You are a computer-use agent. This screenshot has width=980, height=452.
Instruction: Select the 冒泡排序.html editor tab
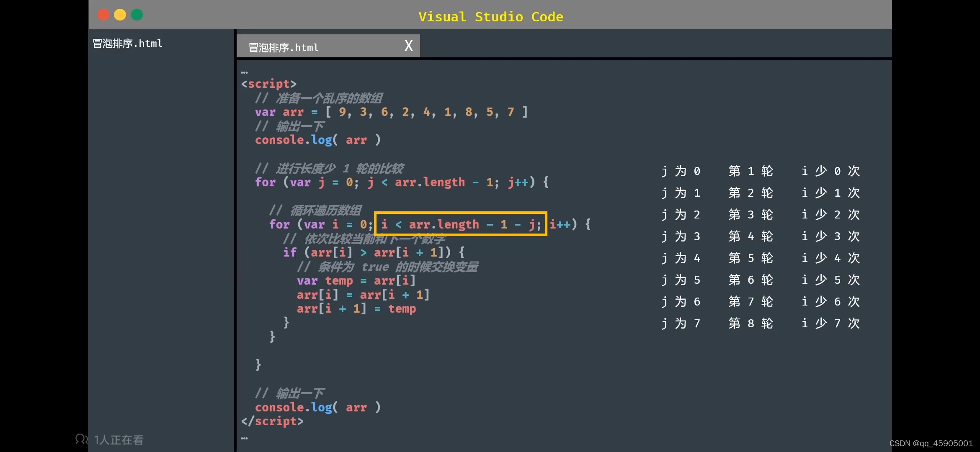click(x=284, y=47)
